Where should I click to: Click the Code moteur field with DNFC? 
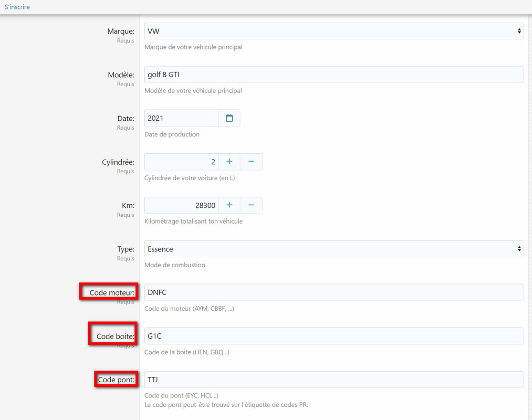[333, 292]
